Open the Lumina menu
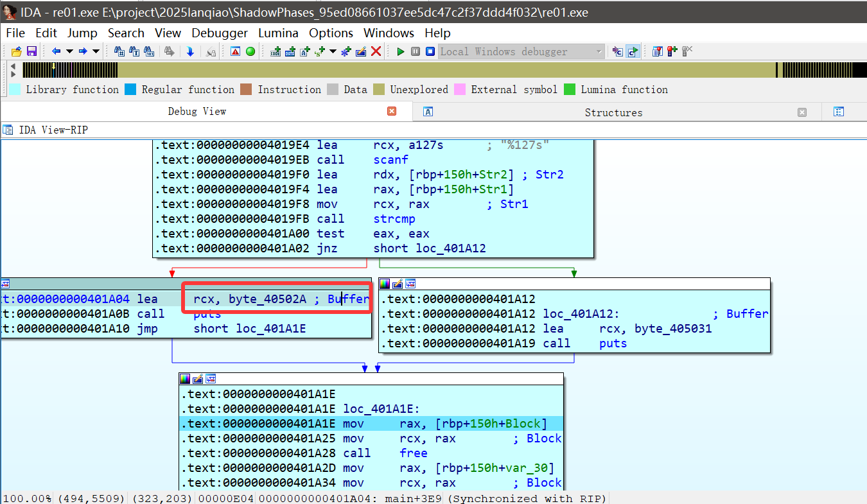This screenshot has height=504, width=867. pos(278,33)
